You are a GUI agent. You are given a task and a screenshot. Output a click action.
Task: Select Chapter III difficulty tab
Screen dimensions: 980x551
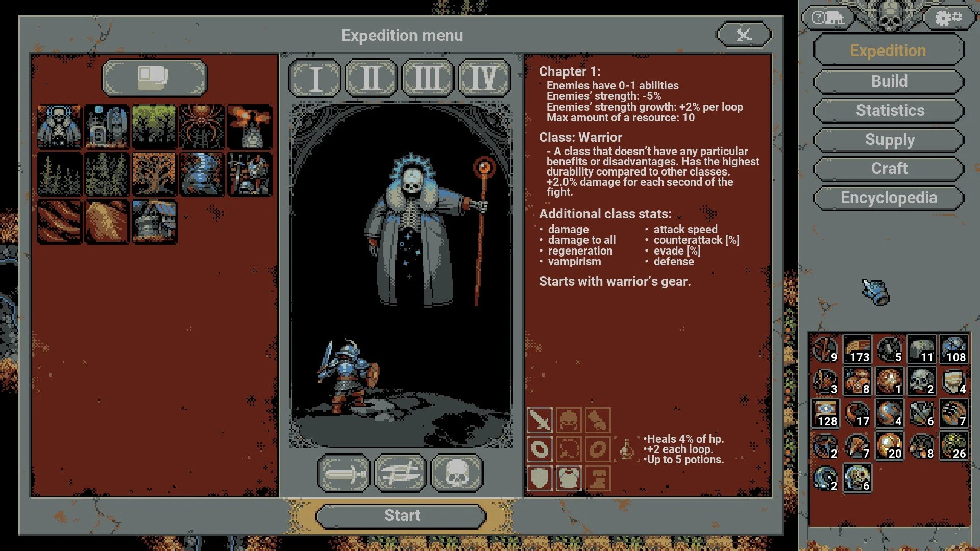pyautogui.click(x=429, y=76)
